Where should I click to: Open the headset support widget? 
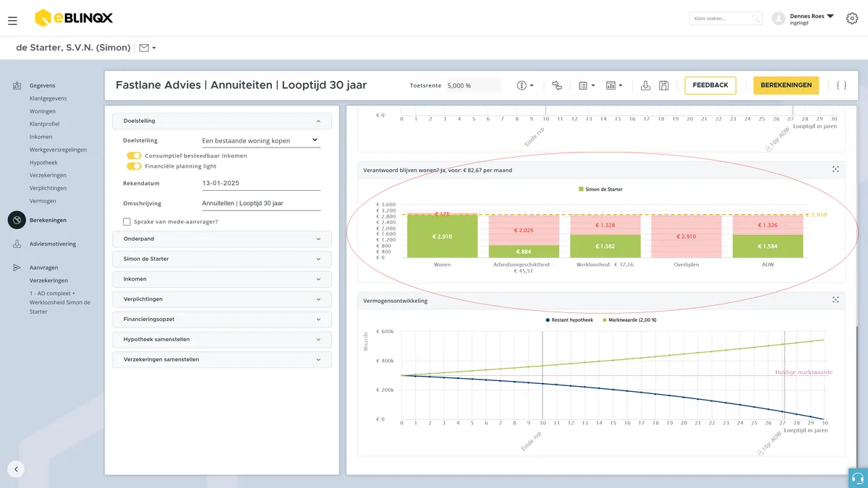coord(858,478)
